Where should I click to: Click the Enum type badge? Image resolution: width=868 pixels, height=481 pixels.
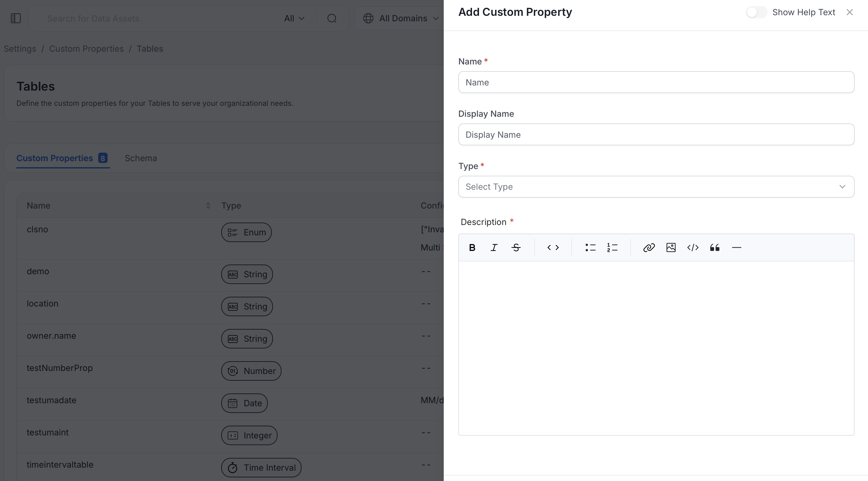click(x=246, y=232)
